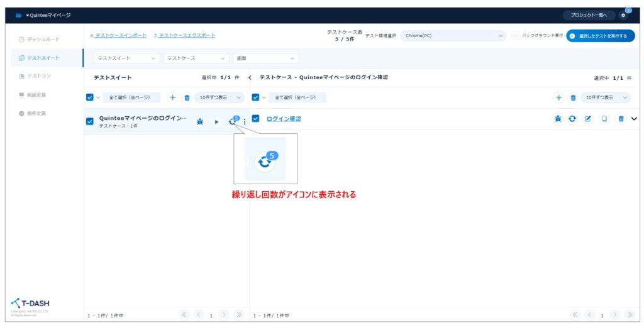644x325 pixels.
Task: Click the repeat count icon showing badge 5
Action: pos(232,121)
